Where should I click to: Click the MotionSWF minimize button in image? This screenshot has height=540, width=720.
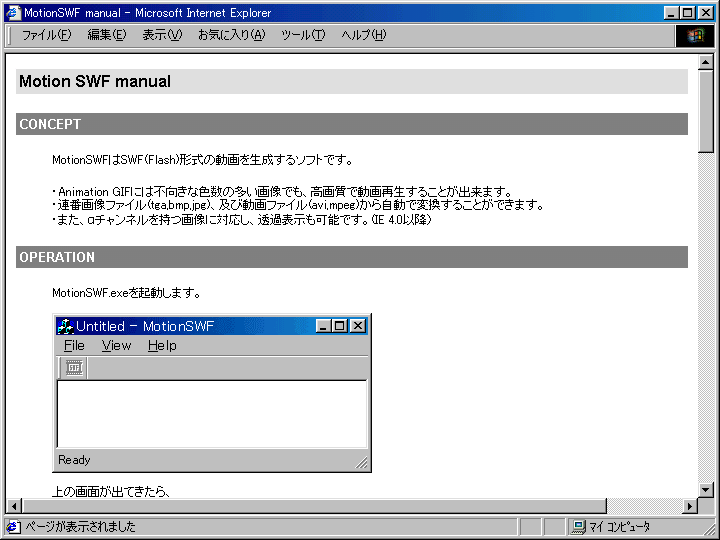click(323, 326)
